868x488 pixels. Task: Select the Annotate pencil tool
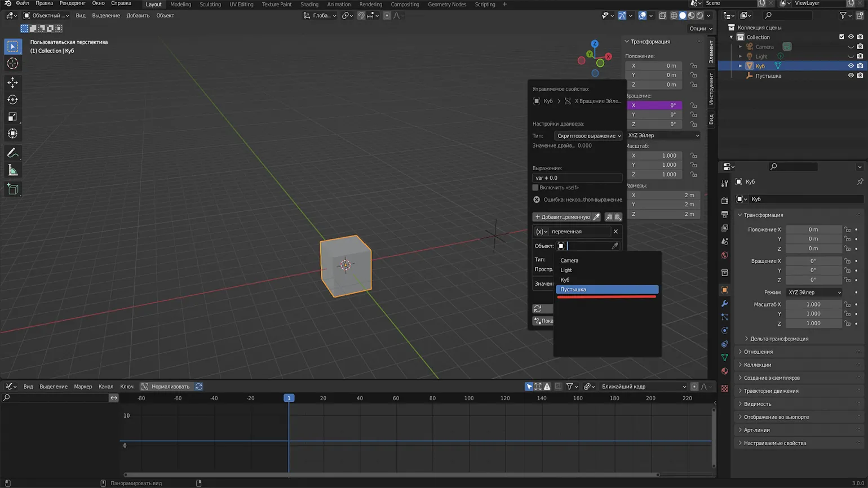tap(12, 153)
